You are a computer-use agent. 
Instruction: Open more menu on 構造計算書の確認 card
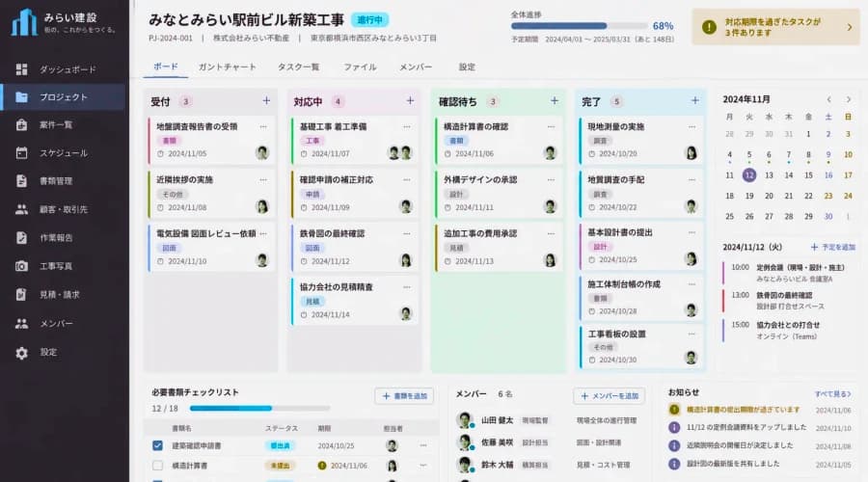(x=551, y=126)
